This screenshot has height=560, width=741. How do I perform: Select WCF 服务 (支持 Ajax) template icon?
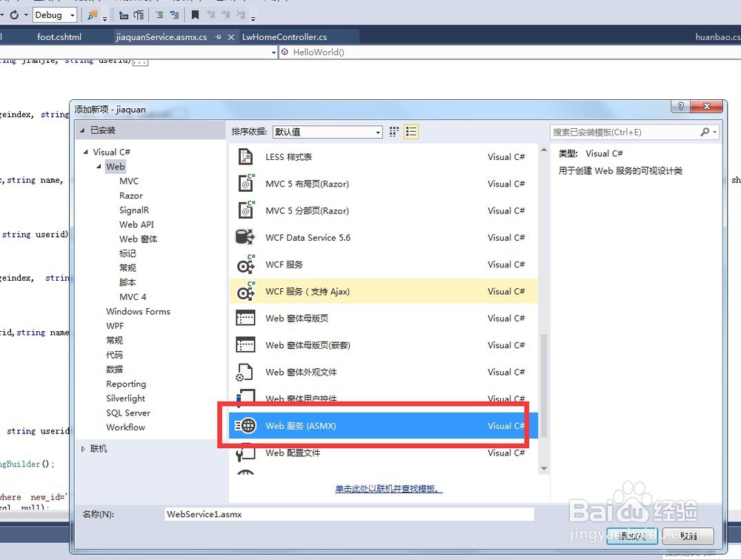(246, 292)
